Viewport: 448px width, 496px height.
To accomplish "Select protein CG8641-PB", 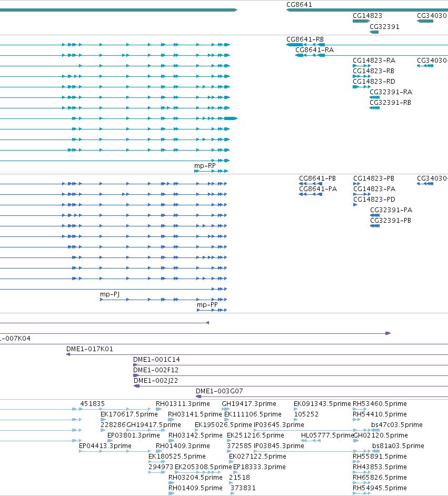I will coord(317,178).
